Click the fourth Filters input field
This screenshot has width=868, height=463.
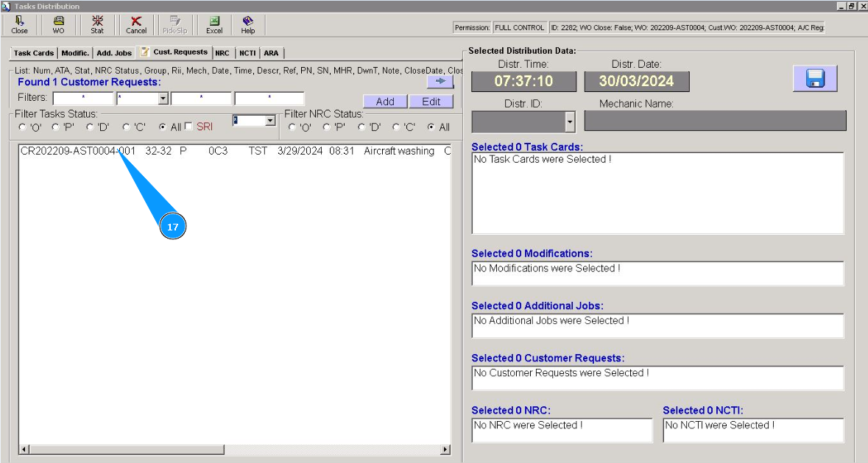pyautogui.click(x=269, y=99)
